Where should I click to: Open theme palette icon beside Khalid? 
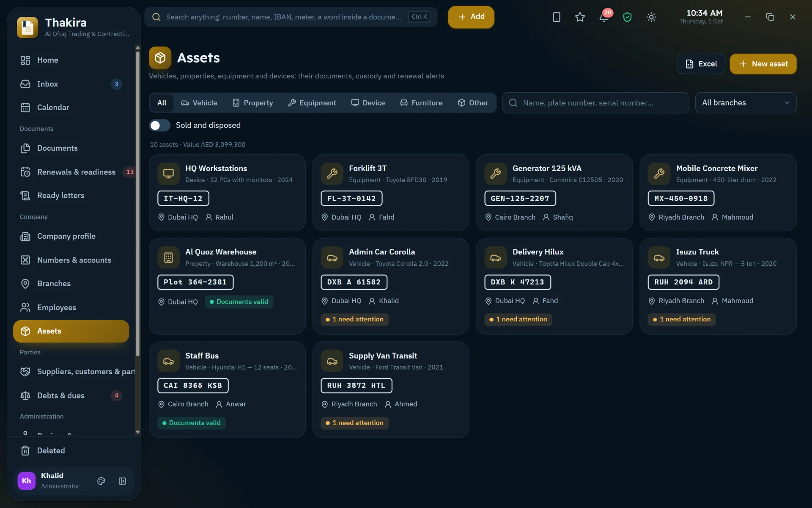(x=101, y=481)
